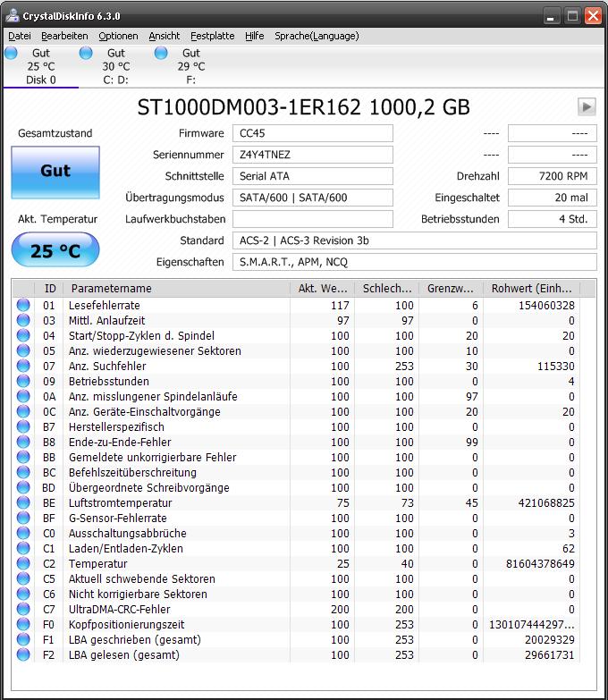Click the 25 °C temperature button
Screen dimensions: 608x700
pos(55,250)
